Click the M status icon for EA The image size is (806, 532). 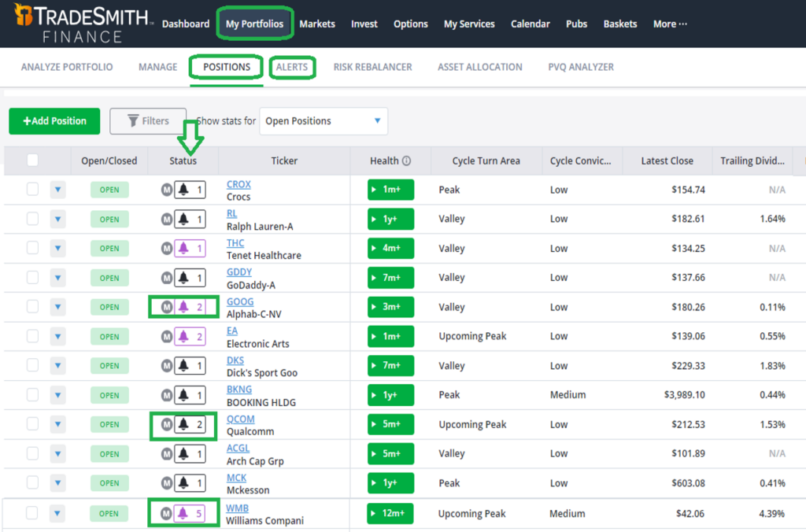click(x=167, y=336)
